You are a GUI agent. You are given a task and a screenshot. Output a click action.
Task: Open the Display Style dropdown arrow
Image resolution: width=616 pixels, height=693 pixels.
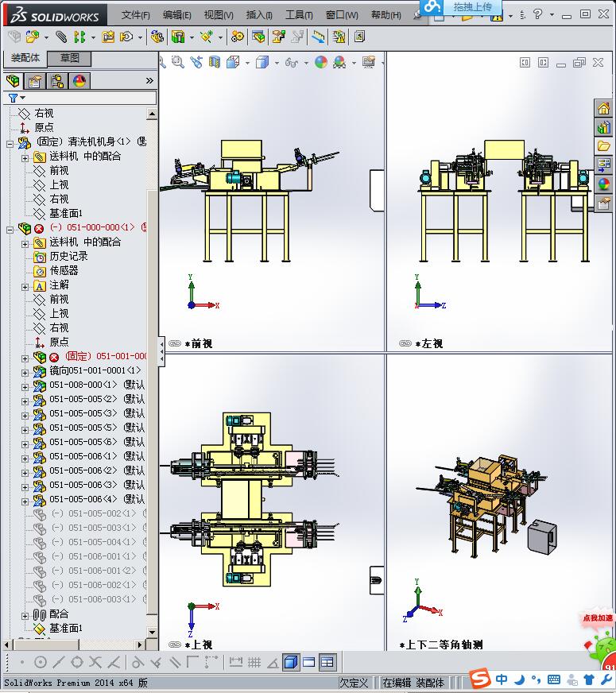(x=277, y=64)
